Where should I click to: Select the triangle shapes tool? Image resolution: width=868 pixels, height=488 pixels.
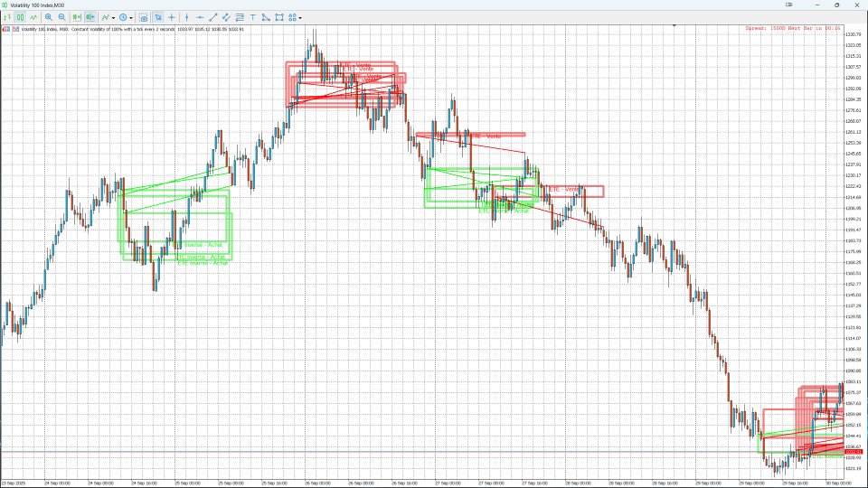pyautogui.click(x=266, y=17)
